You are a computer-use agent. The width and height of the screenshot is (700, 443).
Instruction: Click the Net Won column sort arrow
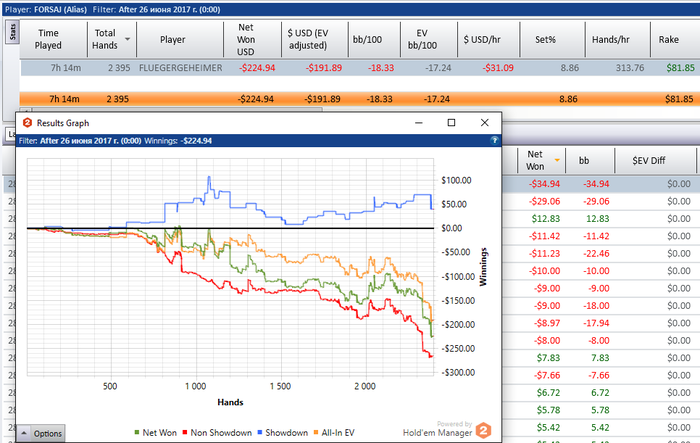pos(557,160)
